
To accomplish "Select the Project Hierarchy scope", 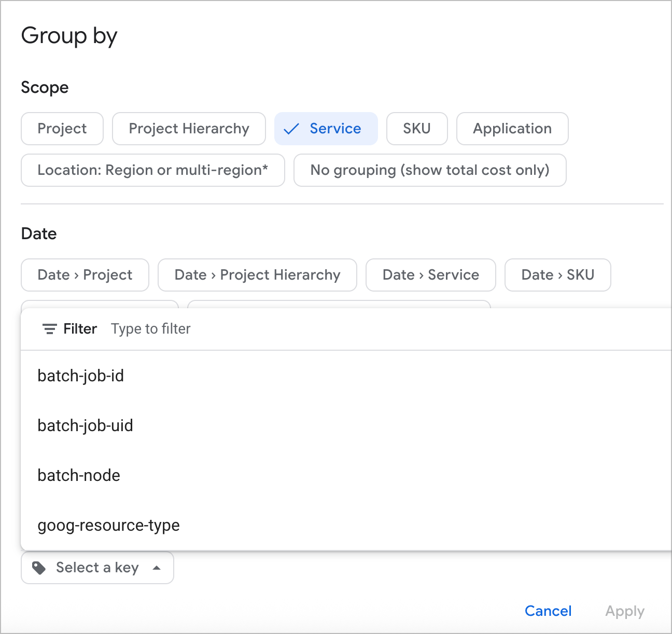I will click(189, 129).
